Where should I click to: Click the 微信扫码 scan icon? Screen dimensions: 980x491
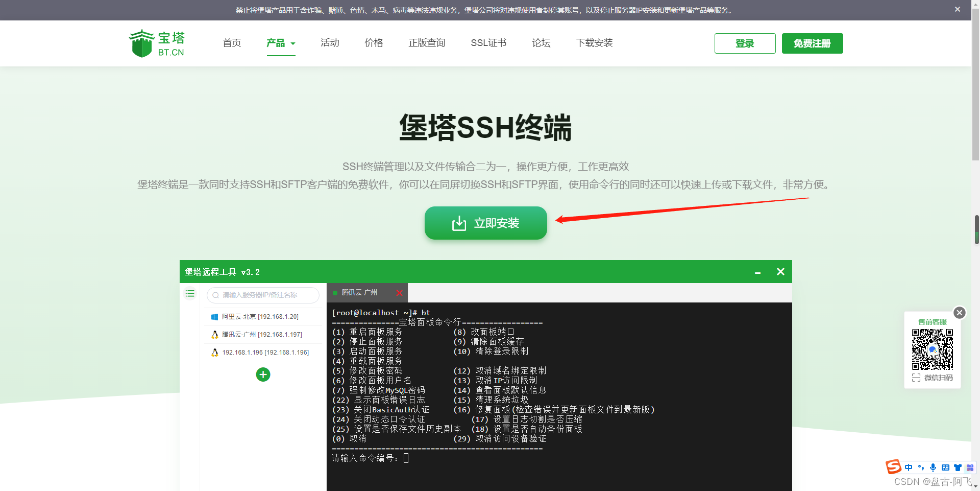pyautogui.click(x=916, y=378)
